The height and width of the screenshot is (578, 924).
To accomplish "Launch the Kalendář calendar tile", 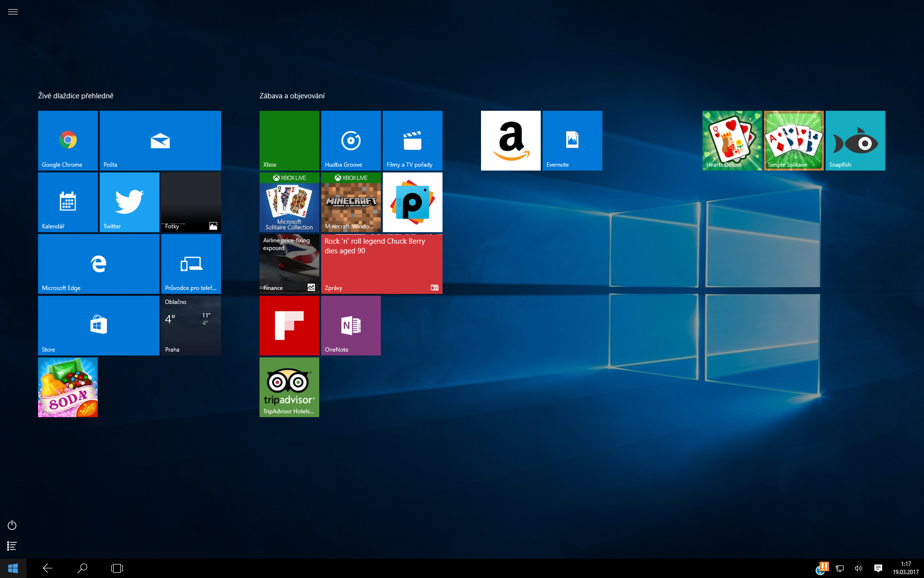I will pos(68,202).
